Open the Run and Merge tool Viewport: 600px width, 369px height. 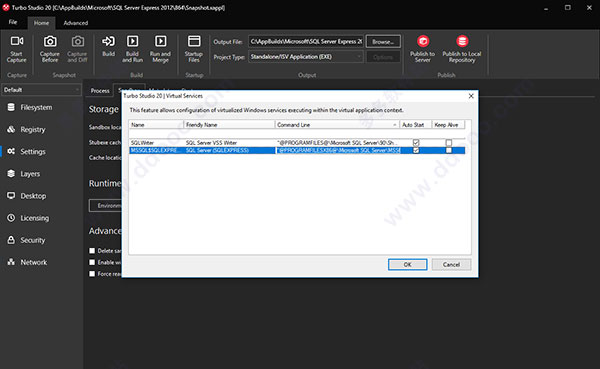(160, 41)
